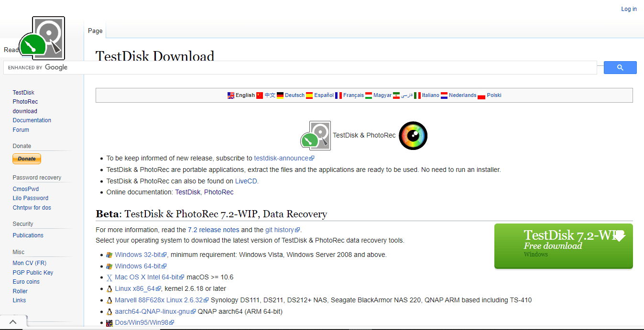Click the German flag icon
Viewport: 644px width, 330px height.
click(280, 96)
